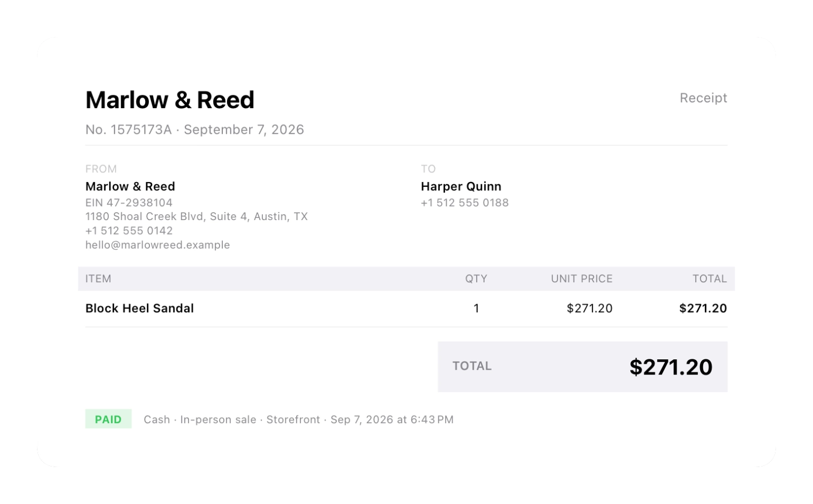Click the QTY column header
Screen dimensions: 813x504
tap(476, 279)
